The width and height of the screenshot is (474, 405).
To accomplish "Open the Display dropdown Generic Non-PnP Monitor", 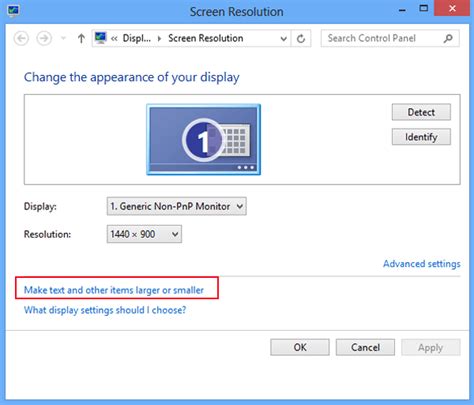I will tap(177, 206).
